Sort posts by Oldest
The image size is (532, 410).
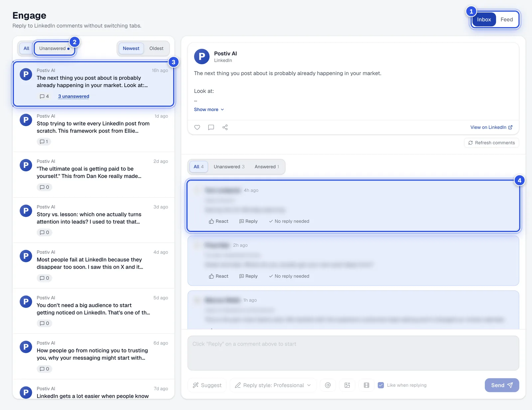[x=156, y=49]
